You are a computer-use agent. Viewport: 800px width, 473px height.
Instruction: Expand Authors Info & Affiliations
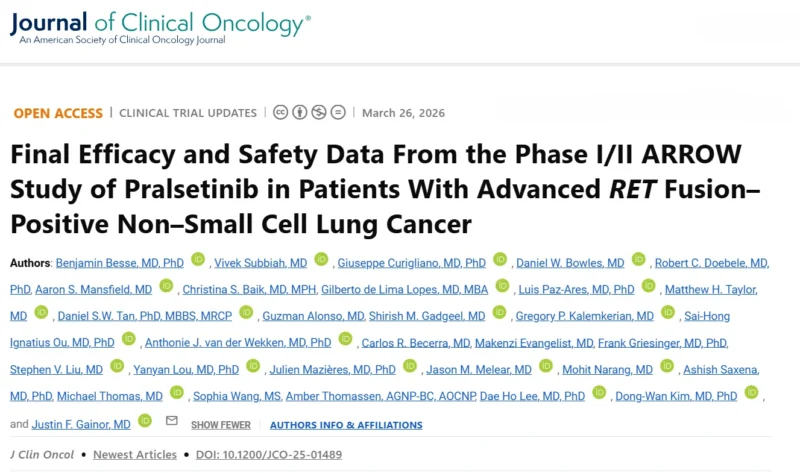(x=346, y=425)
